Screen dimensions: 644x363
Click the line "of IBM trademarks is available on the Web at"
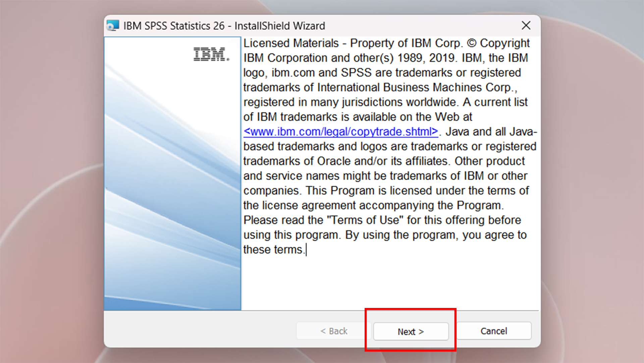358,117
